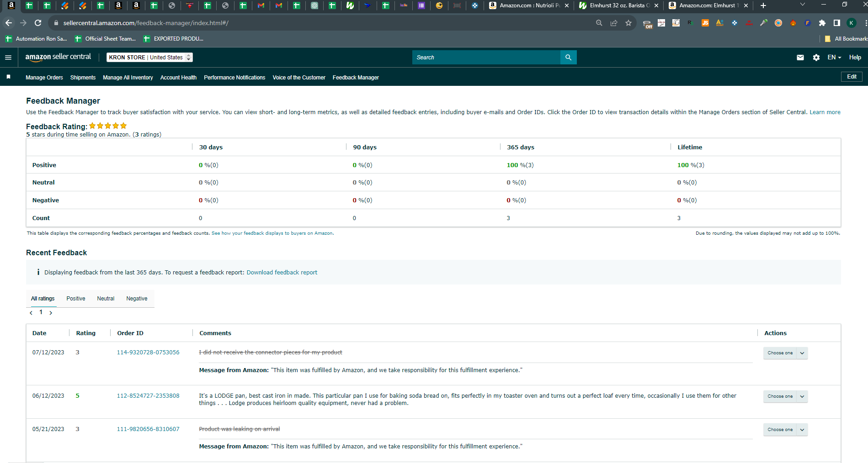Click the Help link in header
Screen dimensions: 868x463
click(855, 58)
